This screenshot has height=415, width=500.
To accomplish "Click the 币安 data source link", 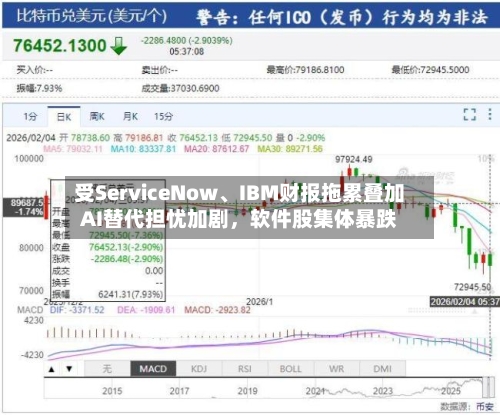I will [485, 406].
